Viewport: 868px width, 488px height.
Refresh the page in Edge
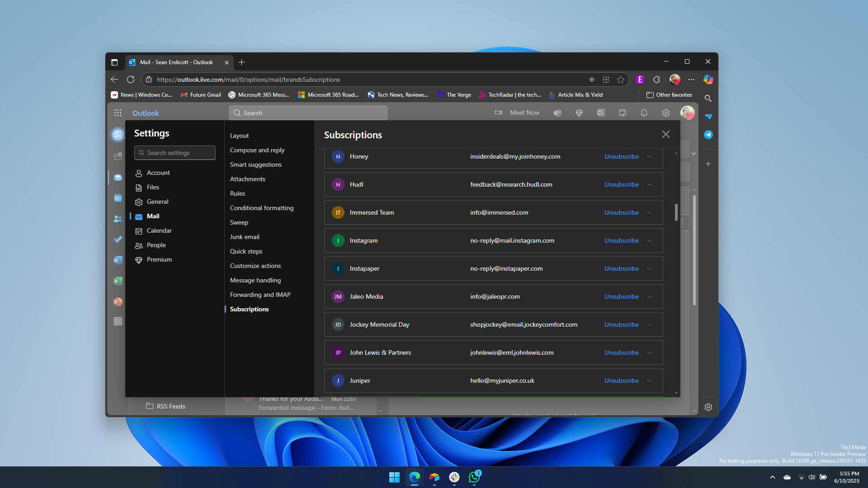point(131,80)
